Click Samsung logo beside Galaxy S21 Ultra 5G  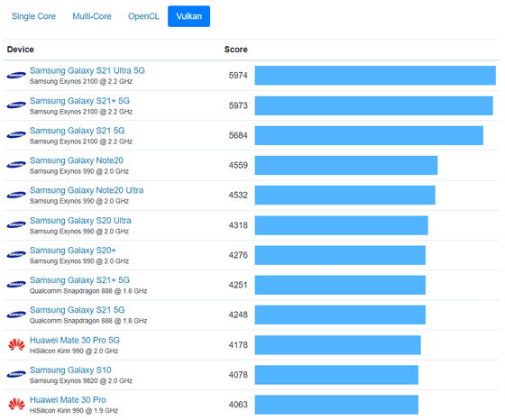16,76
